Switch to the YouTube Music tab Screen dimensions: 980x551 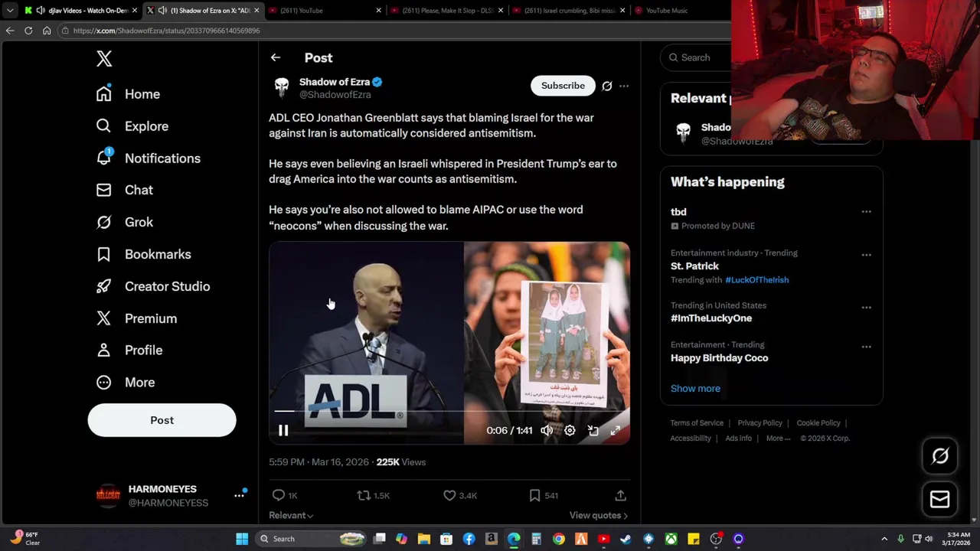coord(666,11)
